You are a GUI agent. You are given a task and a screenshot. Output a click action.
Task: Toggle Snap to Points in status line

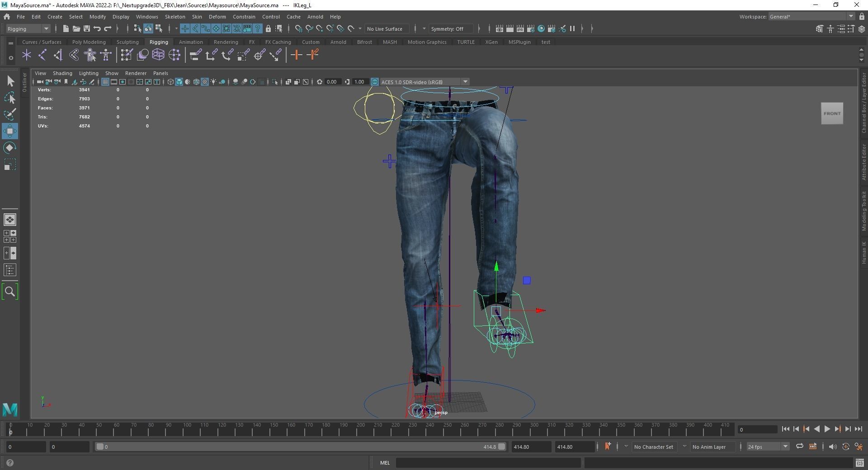pyautogui.click(x=320, y=28)
